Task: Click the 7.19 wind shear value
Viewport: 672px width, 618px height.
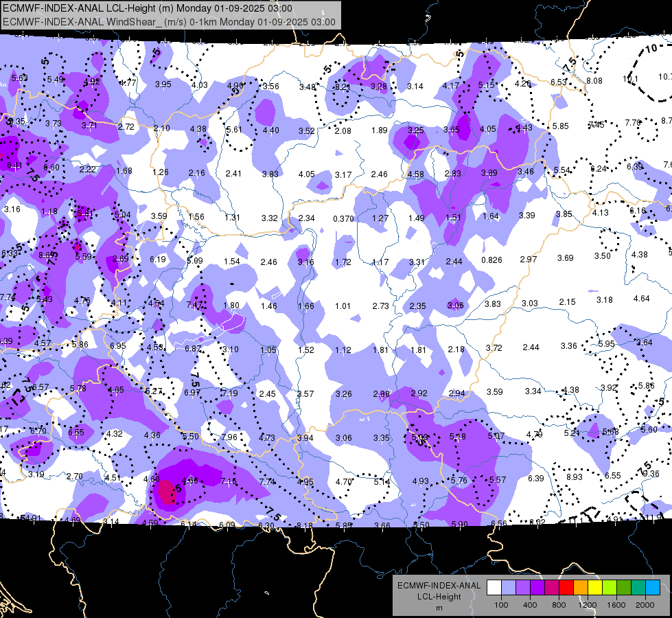Action: 230,393
